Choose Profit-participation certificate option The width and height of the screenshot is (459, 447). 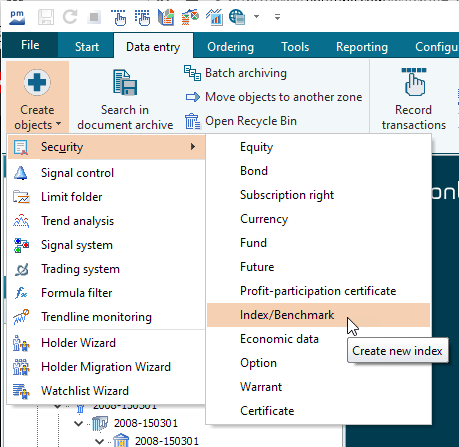tap(318, 291)
